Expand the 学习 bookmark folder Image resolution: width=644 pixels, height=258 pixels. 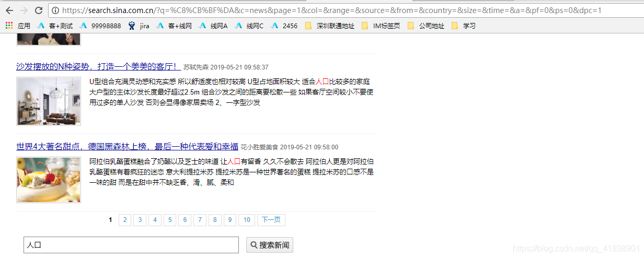click(x=464, y=26)
